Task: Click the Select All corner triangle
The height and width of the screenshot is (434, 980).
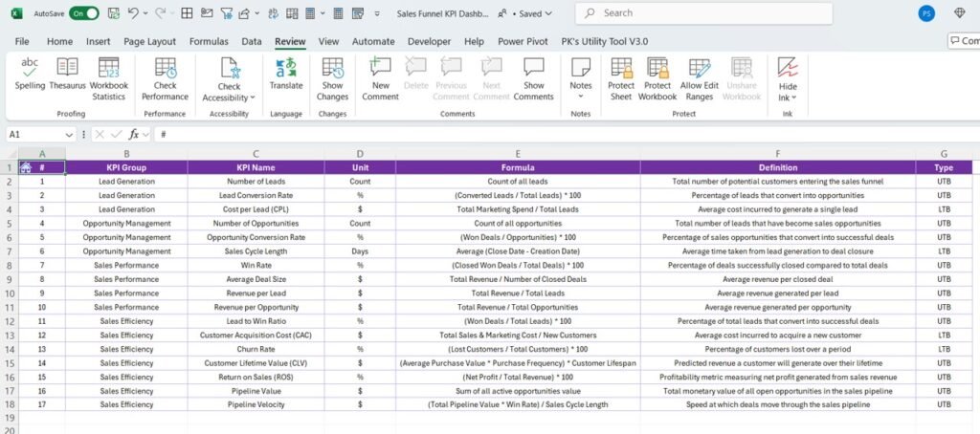Action: (10, 154)
